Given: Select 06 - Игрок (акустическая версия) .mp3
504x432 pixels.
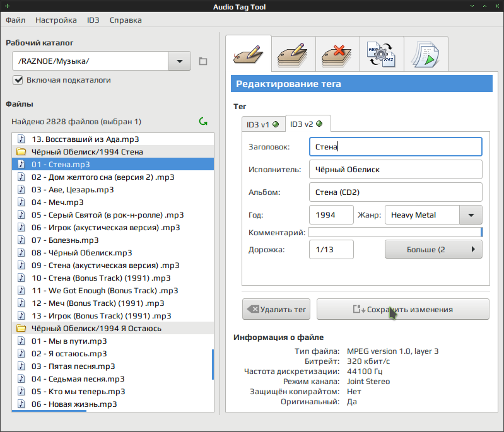Looking at the screenshot, I should (113, 228).
